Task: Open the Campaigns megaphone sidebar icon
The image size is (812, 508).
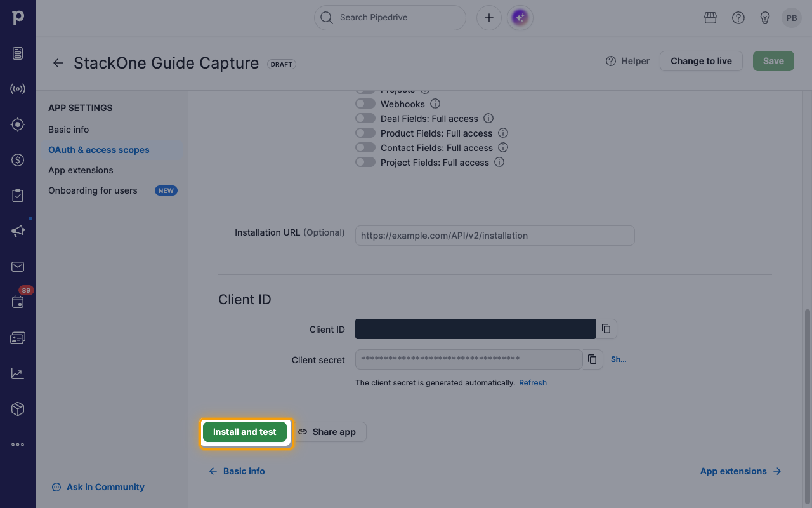Action: (x=18, y=231)
